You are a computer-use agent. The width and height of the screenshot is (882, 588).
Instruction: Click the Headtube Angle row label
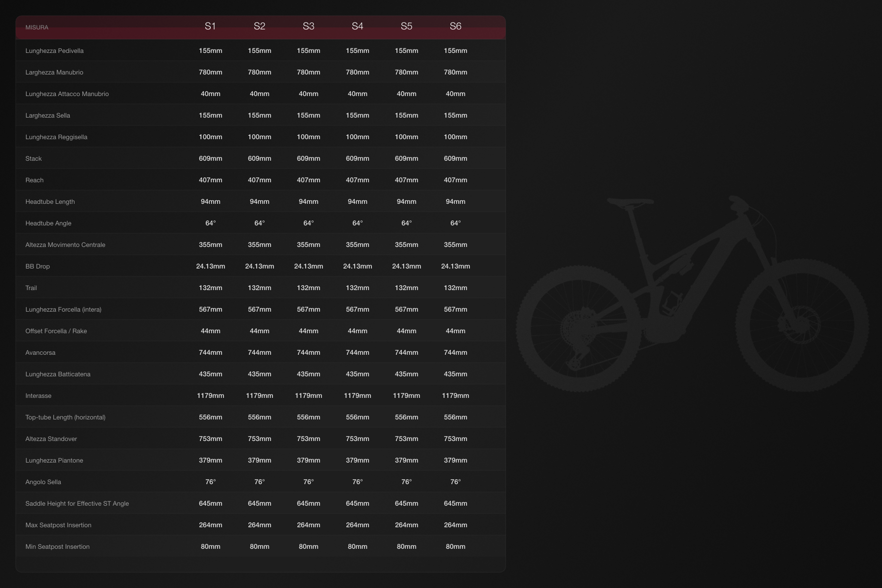pos(48,223)
